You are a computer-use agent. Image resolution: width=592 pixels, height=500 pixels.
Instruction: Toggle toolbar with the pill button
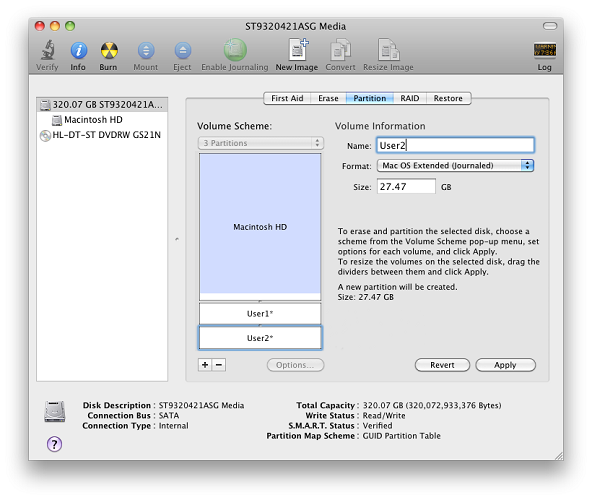point(550,26)
